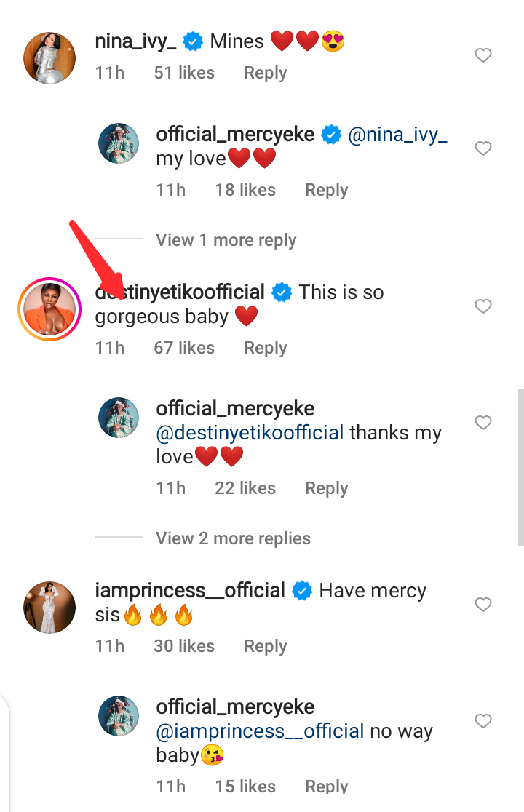The height and width of the screenshot is (812, 524).
Task: View destinyetikoofficial's story avatar
Action: coord(49,309)
